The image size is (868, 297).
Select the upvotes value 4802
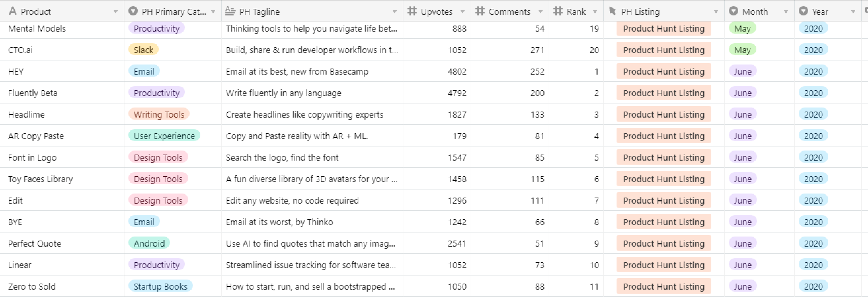pos(457,71)
